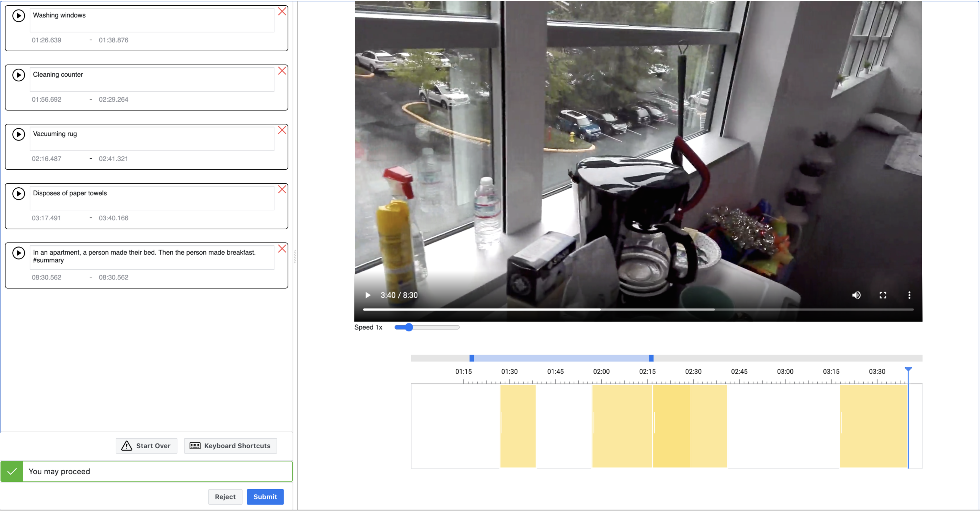Reject this task
The image size is (980, 512).
(x=225, y=497)
